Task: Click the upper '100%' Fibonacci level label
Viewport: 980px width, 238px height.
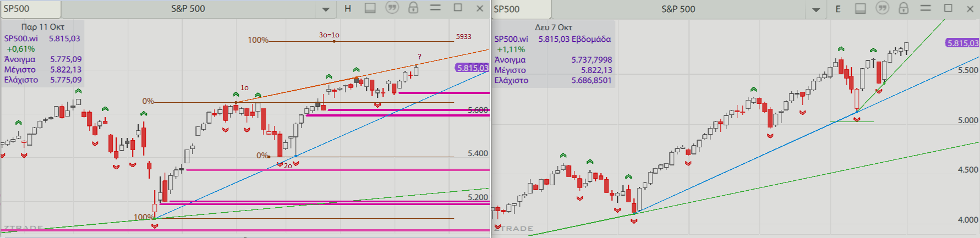Action: (x=258, y=40)
